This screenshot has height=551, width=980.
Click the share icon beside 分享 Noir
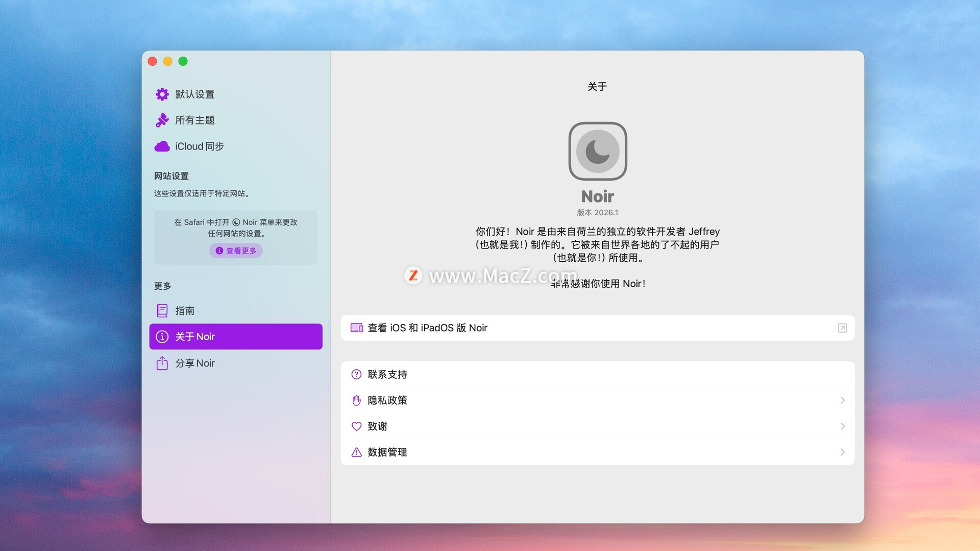click(x=162, y=363)
